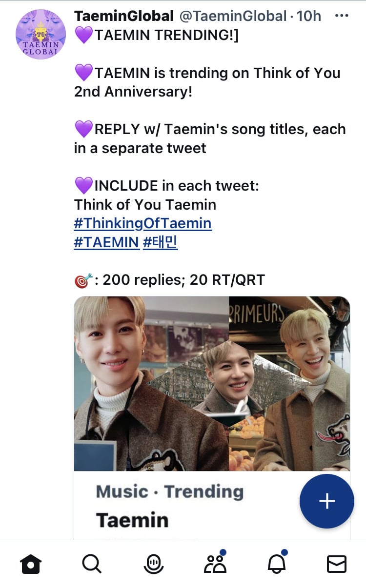
Task: Open the Home tab icon
Action: coord(30,564)
